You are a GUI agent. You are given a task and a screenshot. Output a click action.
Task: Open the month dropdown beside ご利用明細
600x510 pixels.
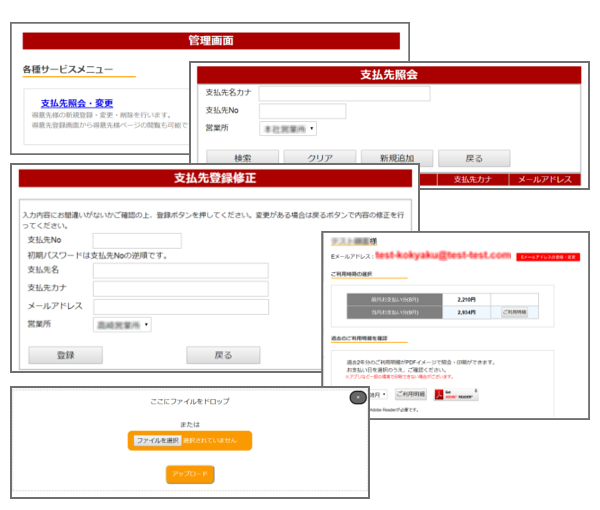[382, 394]
